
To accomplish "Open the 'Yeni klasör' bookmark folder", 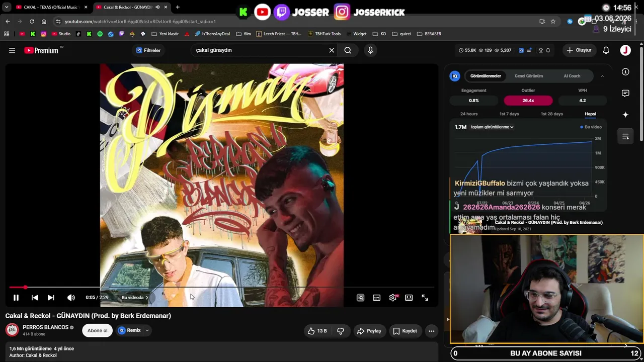I will click(164, 34).
